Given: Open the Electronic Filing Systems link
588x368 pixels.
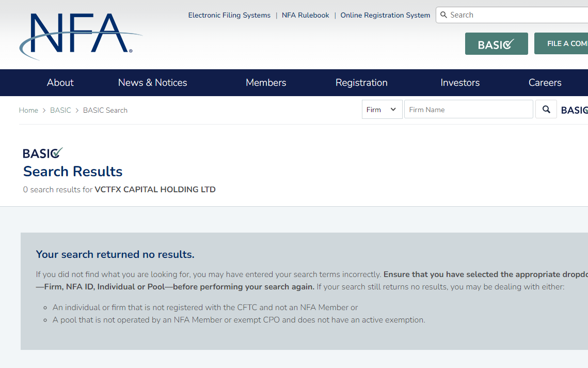Looking at the screenshot, I should [229, 16].
